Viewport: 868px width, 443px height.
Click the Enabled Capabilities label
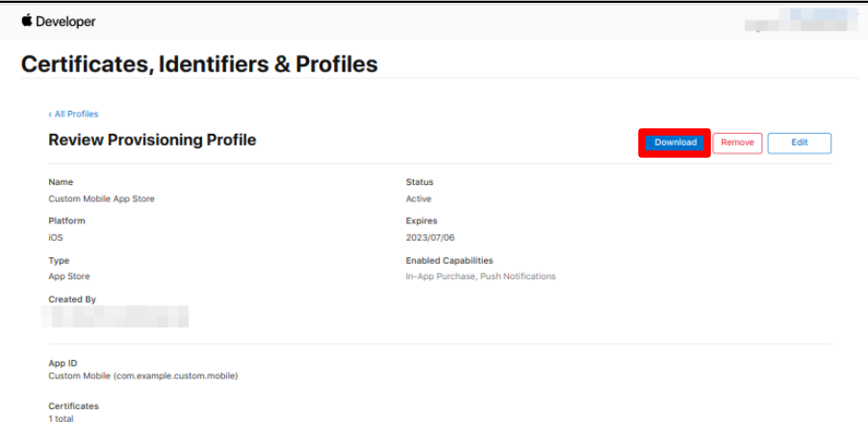point(449,260)
